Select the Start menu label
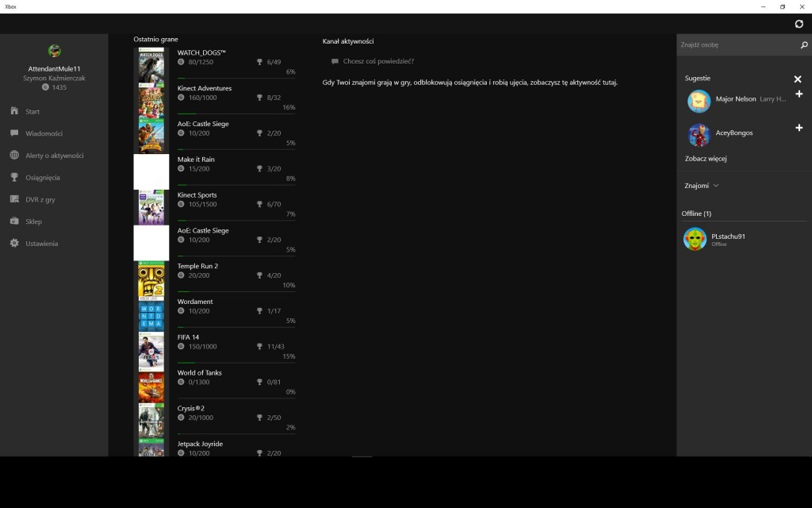Screen dimensions: 812x508 click(x=33, y=111)
